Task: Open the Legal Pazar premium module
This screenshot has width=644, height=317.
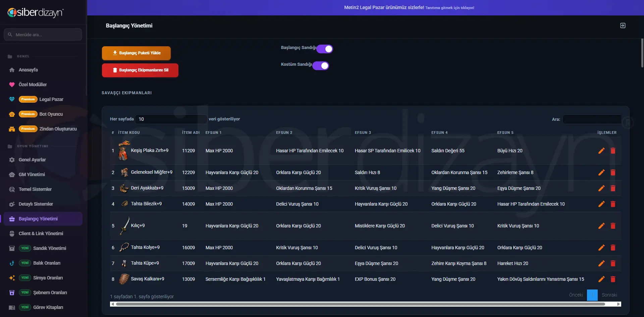Action: (51, 99)
